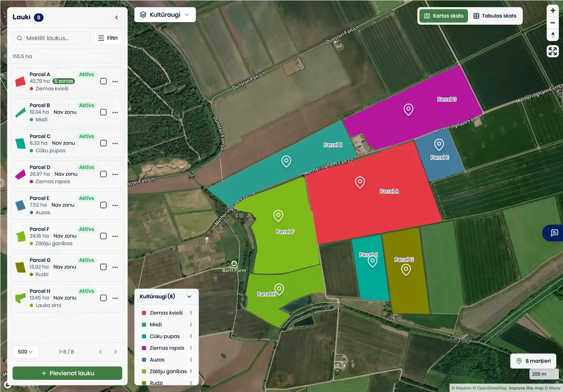Select the Parcel A checkbox
The height and width of the screenshot is (392, 563).
point(103,81)
